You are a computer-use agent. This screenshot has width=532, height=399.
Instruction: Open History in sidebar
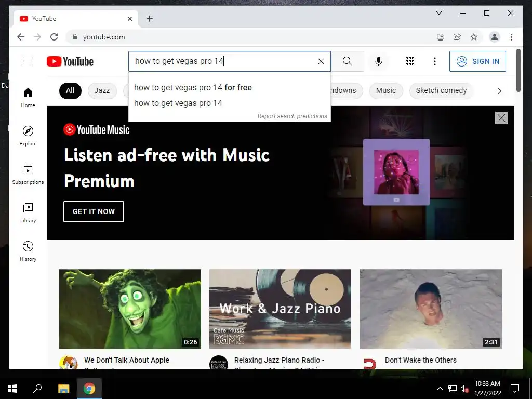28,251
